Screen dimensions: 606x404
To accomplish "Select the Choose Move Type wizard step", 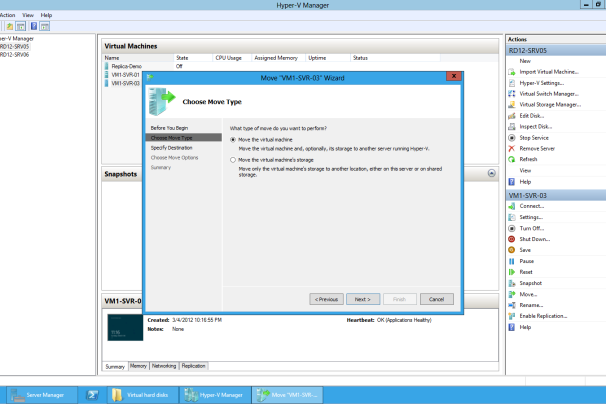I will tap(184, 138).
